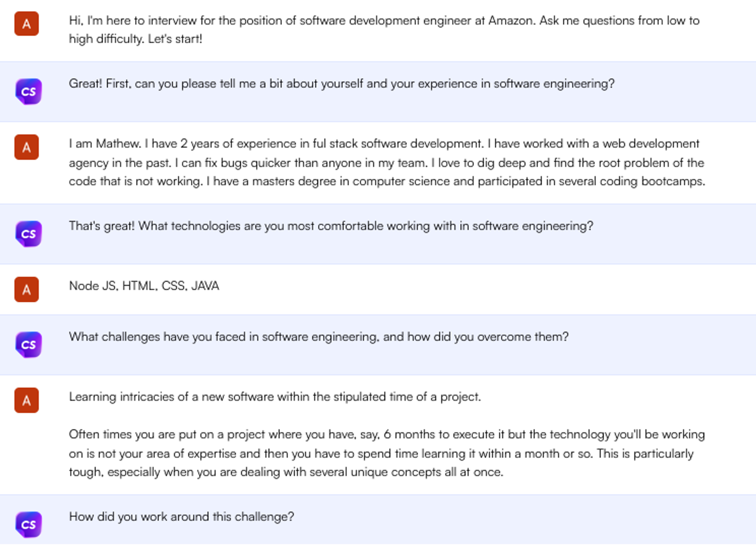The image size is (756, 545).
Task: Click the CS avatar beside the final follow-up question
Action: (28, 524)
